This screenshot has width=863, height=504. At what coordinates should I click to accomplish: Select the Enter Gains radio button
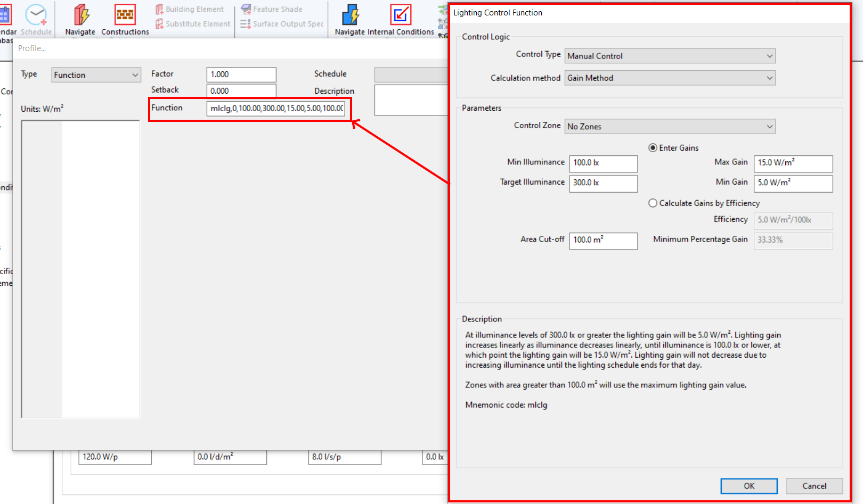click(x=653, y=148)
